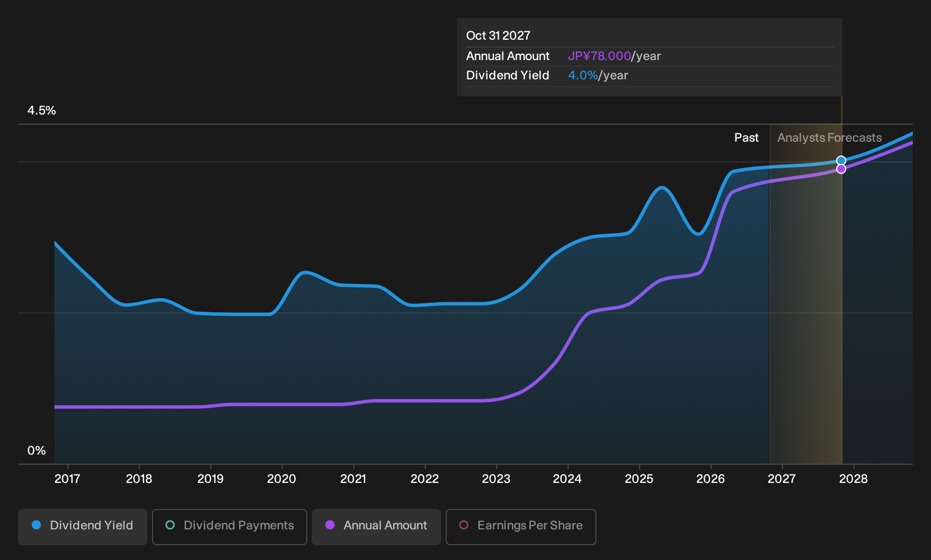Click the 2020 x-axis label
Image resolution: width=931 pixels, height=560 pixels.
coord(282,479)
